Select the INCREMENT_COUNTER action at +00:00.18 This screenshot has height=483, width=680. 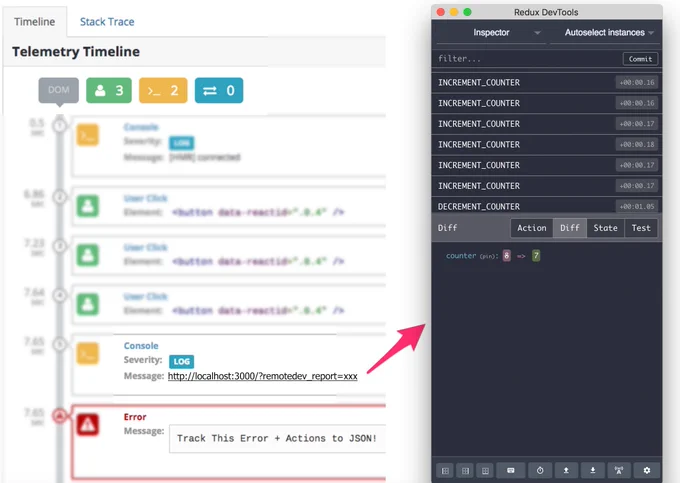coord(546,144)
